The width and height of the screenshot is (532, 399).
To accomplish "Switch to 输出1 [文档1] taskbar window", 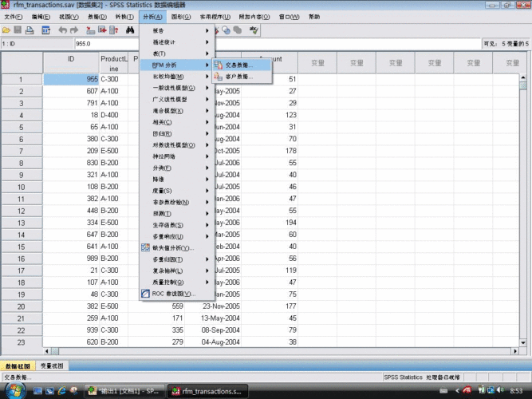I will click(124, 391).
